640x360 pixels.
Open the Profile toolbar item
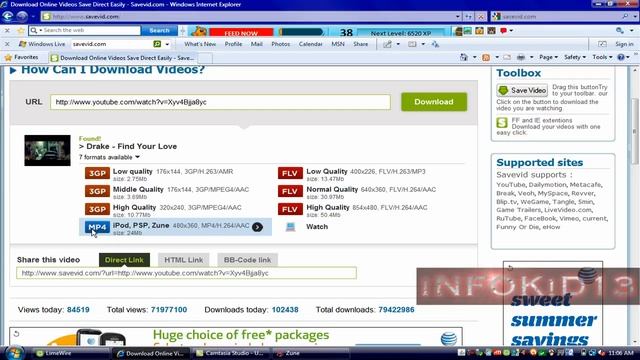click(233, 44)
